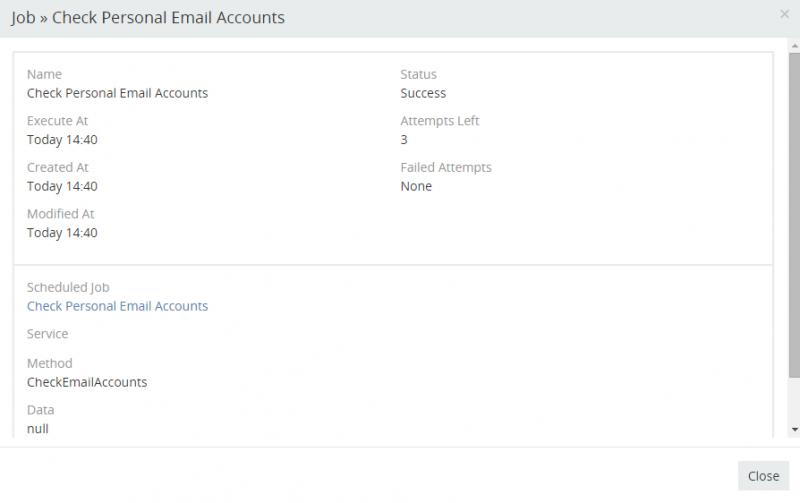Image resolution: width=800 pixels, height=503 pixels.
Task: Click the Attempts Left value 3
Action: pyautogui.click(x=404, y=140)
